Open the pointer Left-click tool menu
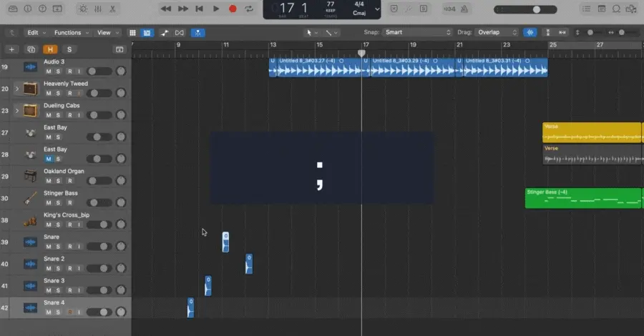 pyautogui.click(x=312, y=32)
